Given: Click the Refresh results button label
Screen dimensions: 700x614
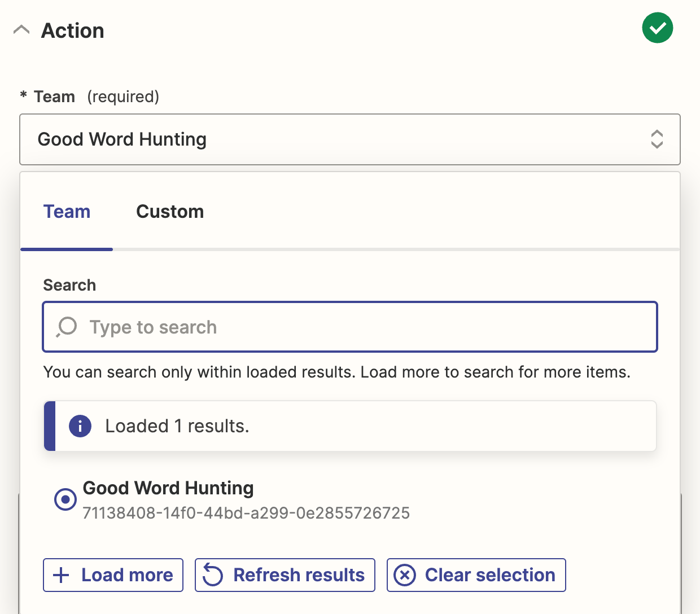Looking at the screenshot, I should [x=299, y=575].
